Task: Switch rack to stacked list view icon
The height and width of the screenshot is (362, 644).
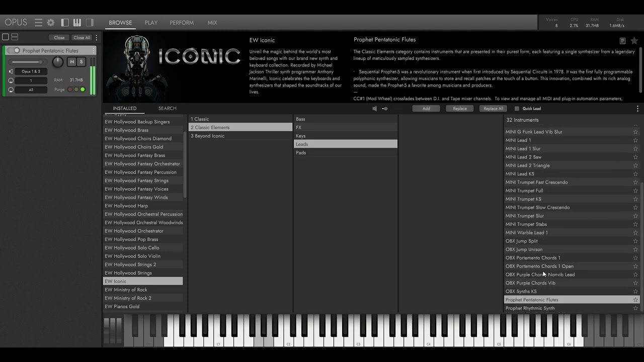Action: tap(15, 37)
